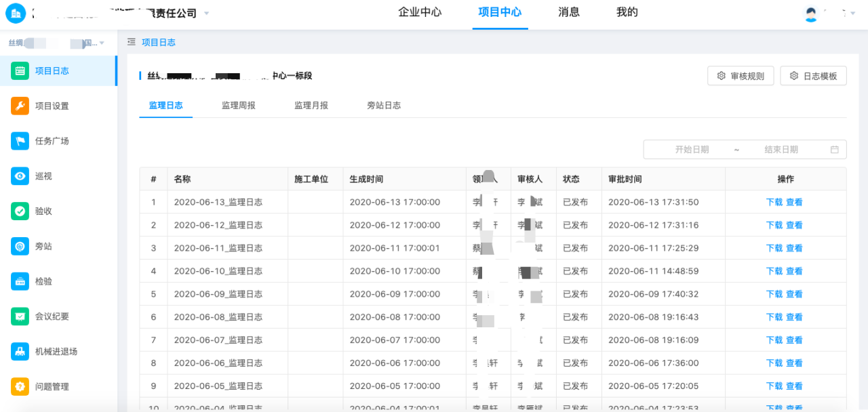Click the 任务广场 flag icon
Screen dimensions: 868x412
click(20, 141)
